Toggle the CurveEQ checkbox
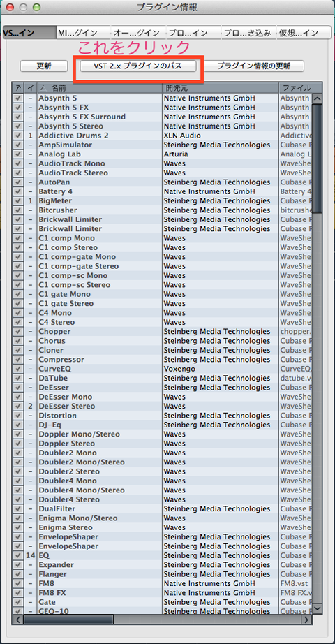Screen dimensions: 335x644 [x=18, y=369]
